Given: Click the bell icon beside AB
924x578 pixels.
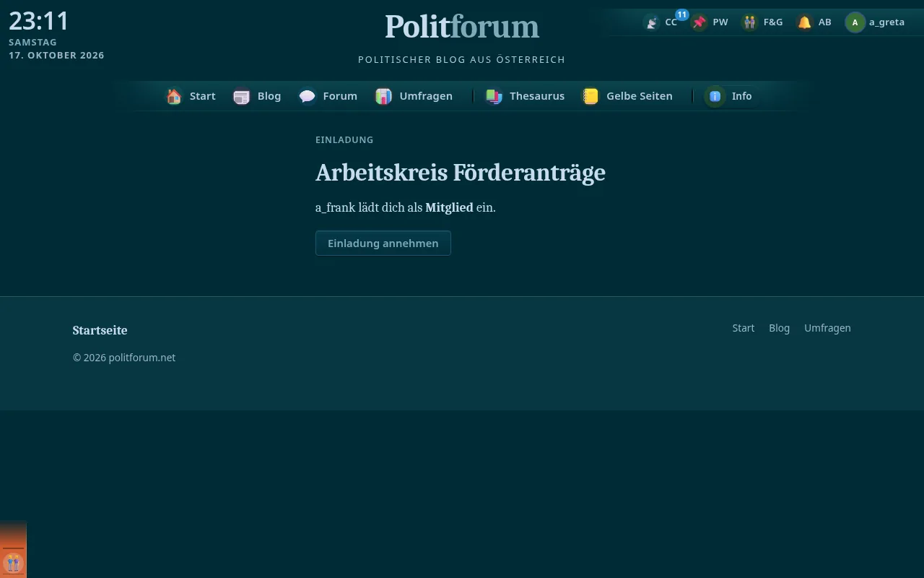Looking at the screenshot, I should pos(804,22).
